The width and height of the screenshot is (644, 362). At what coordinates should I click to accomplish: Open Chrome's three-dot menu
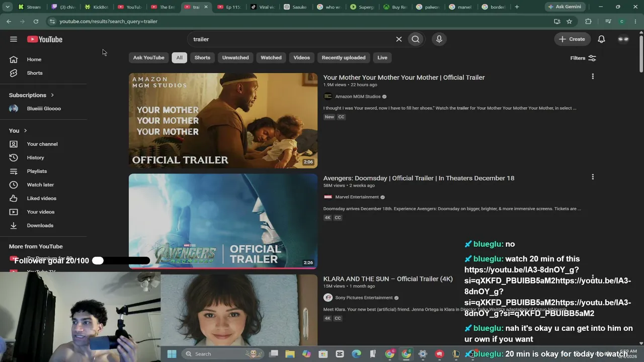click(x=636, y=22)
